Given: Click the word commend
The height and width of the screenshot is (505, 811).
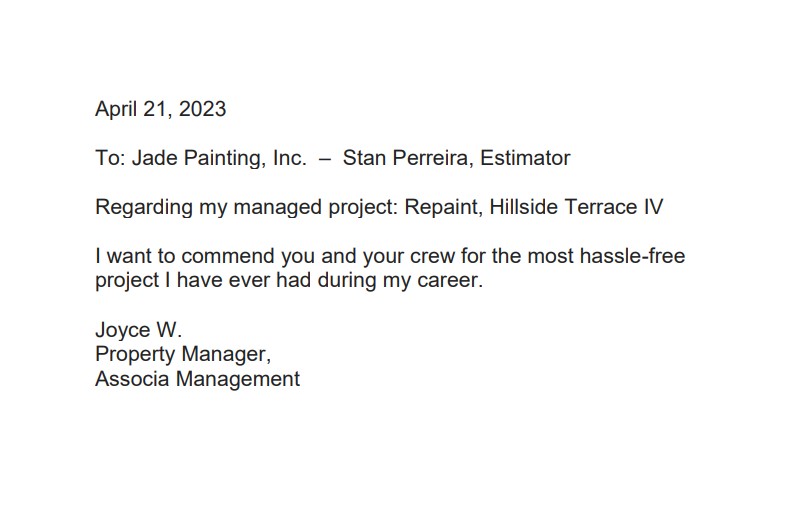Looking at the screenshot, I should [x=228, y=256].
